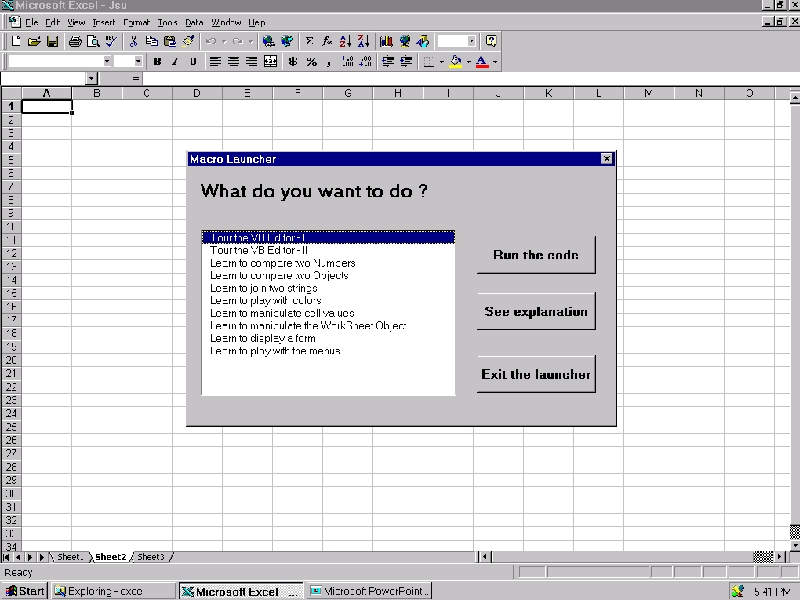Open the Font size dropdown arrow

pos(138,61)
